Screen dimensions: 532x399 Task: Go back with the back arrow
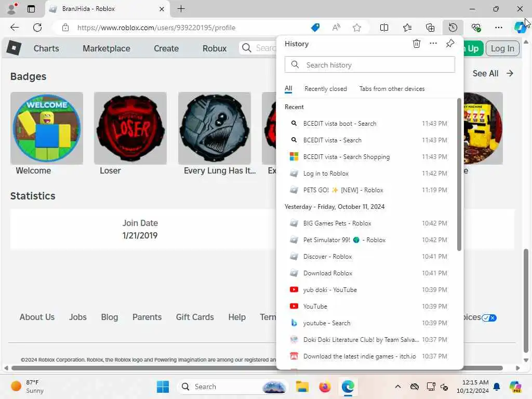[15, 28]
